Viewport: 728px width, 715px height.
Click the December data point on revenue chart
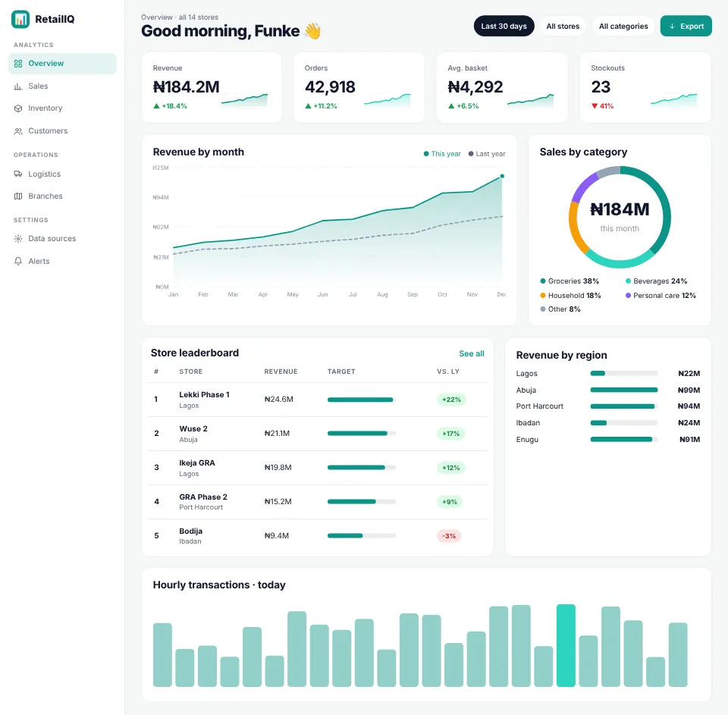pyautogui.click(x=502, y=177)
